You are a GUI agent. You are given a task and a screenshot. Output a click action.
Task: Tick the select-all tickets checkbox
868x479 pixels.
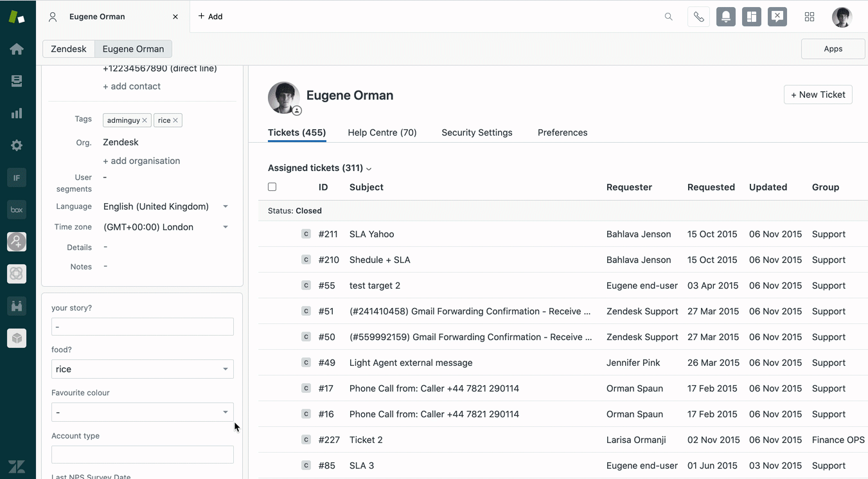point(272,187)
